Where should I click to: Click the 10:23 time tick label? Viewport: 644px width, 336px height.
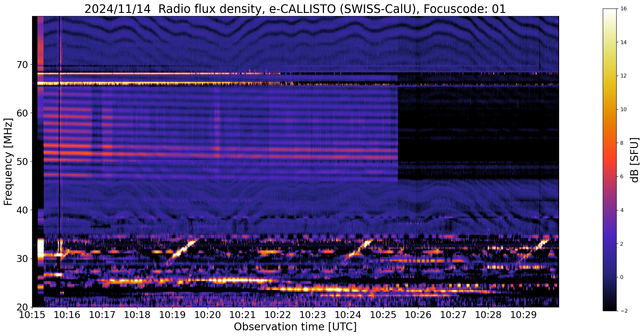[313, 315]
